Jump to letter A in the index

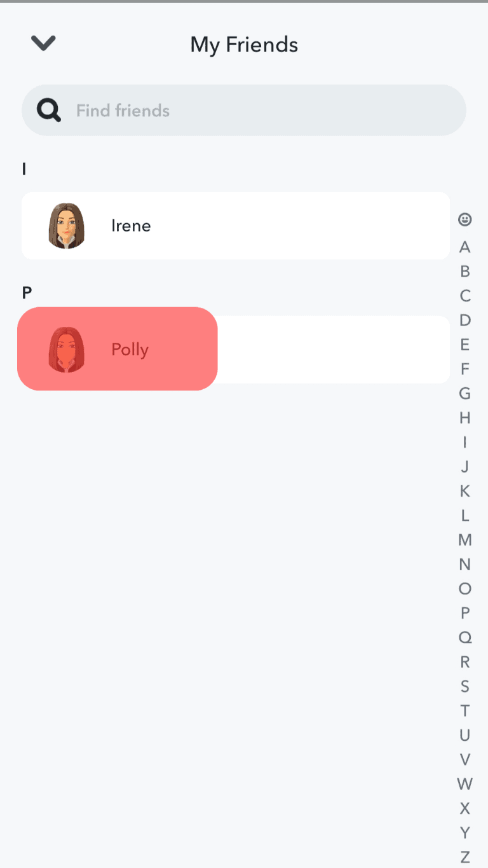[x=464, y=247]
